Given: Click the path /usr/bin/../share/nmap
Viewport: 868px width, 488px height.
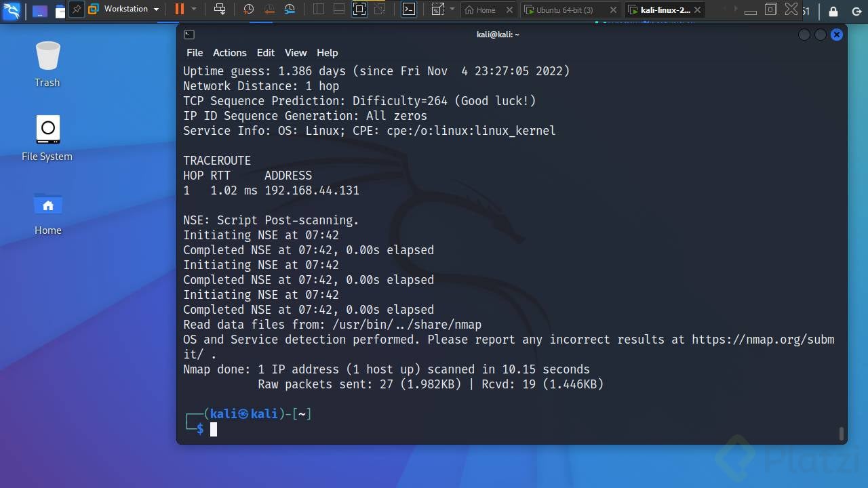Looking at the screenshot, I should point(407,325).
